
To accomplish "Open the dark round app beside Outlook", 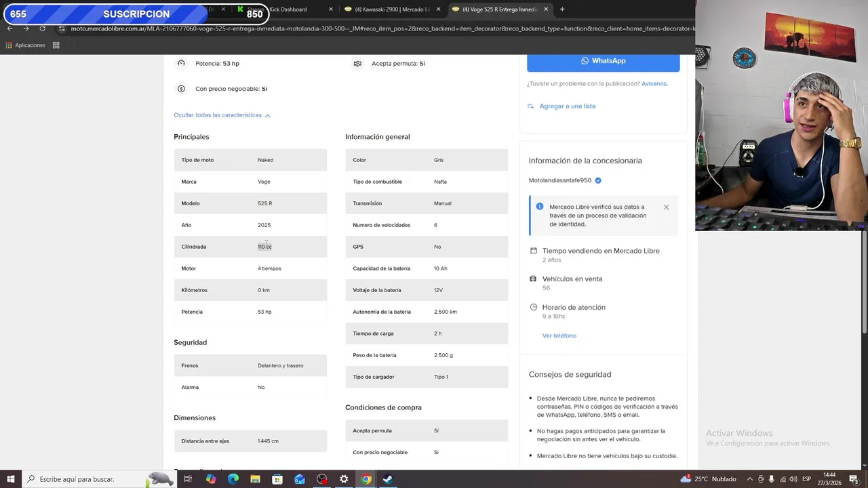I will click(322, 479).
